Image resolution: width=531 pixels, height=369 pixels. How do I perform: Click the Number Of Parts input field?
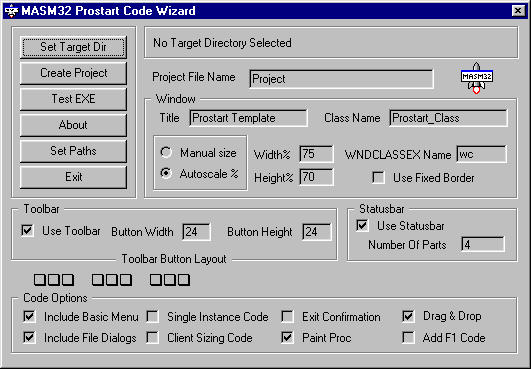pyautogui.click(x=483, y=244)
